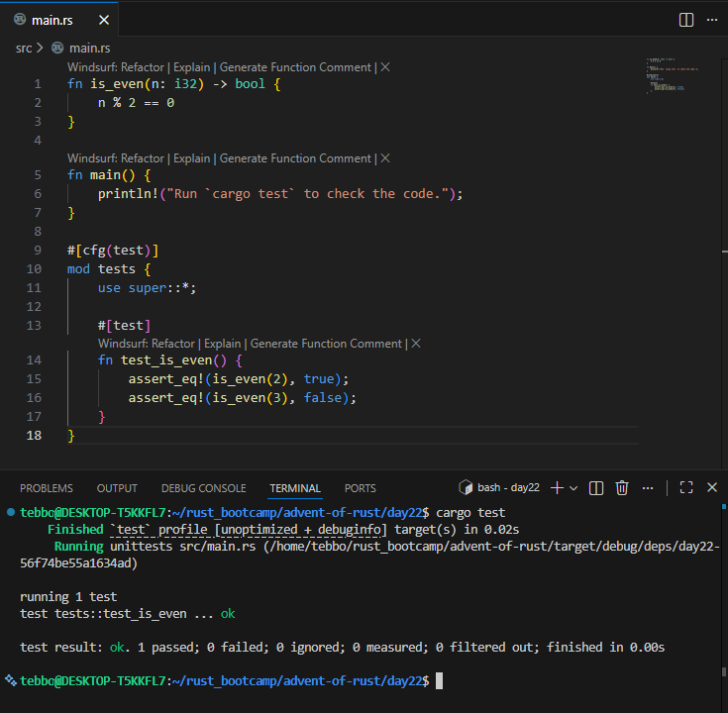Kill terminal with trash icon
Image resolution: width=728 pixels, height=713 pixels.
(x=622, y=488)
